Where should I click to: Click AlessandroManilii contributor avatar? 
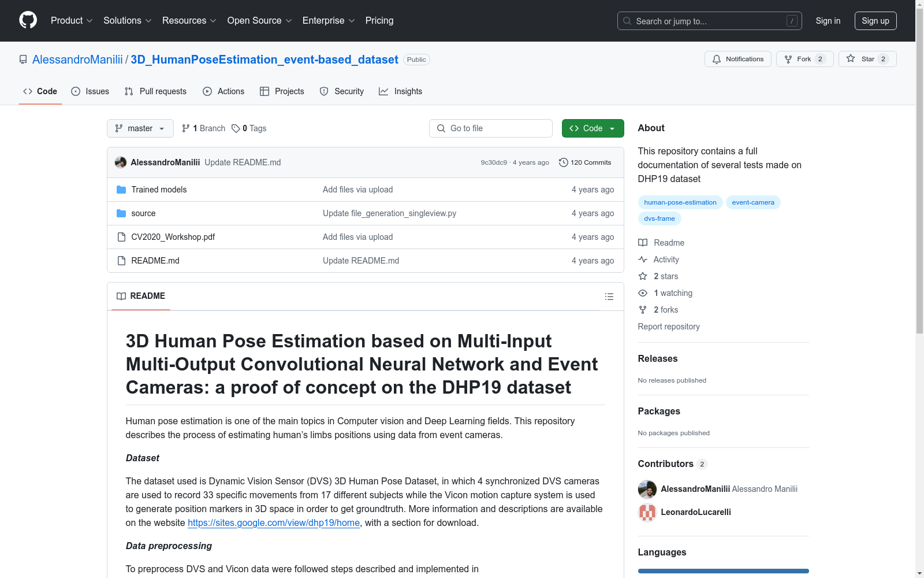[647, 489]
